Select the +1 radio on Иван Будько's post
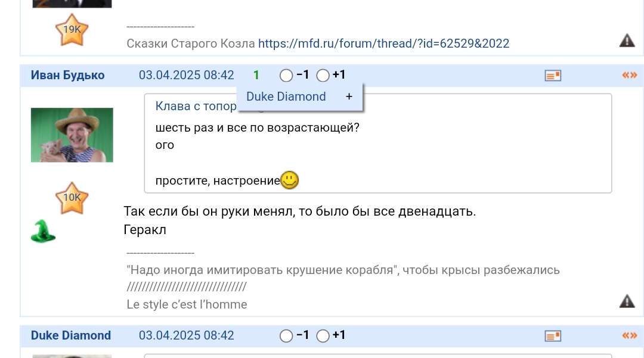This screenshot has width=644, height=358. click(323, 76)
